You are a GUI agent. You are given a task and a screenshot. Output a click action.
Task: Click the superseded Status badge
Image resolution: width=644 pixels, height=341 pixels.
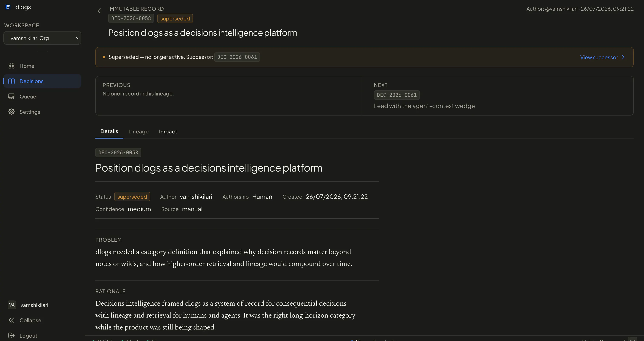(x=132, y=197)
